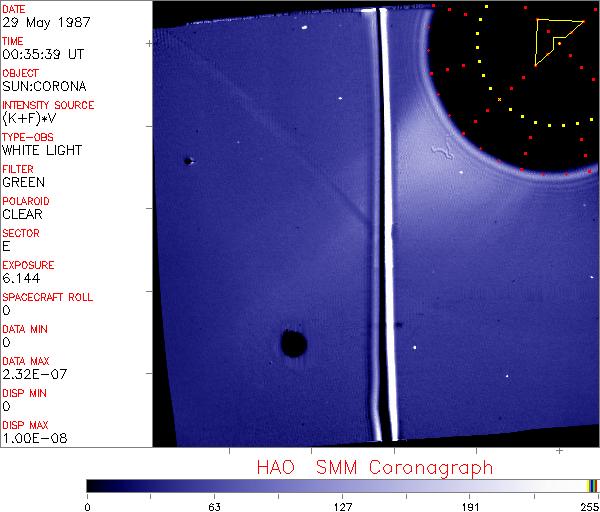Click the DATA MAX value 2.32E-07
This screenshot has height=512, width=600.
32,375
